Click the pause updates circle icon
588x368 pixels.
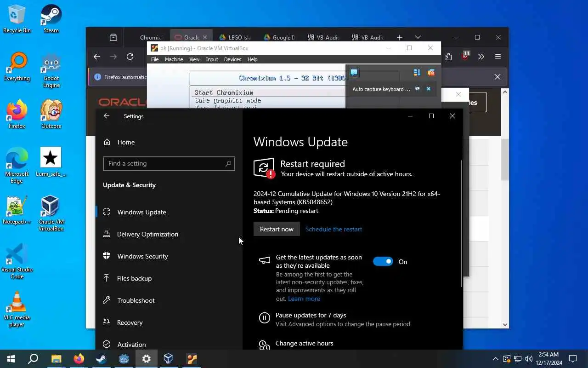[x=264, y=318]
